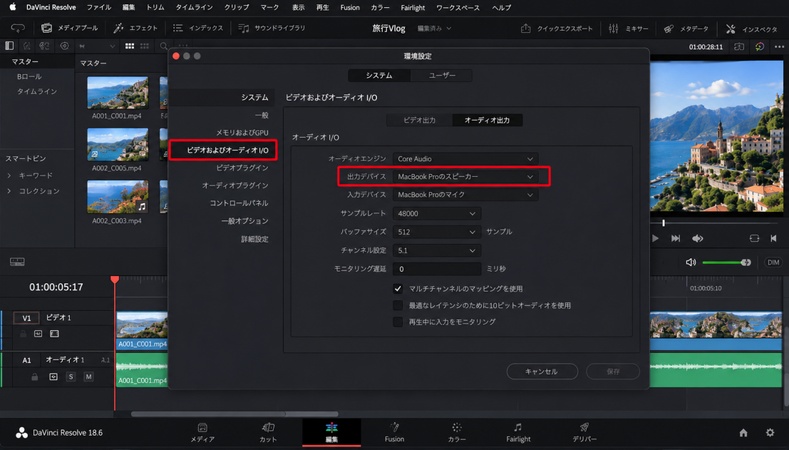Screen dimensions: 789x450
Task: Switch to the ビデオ出力 tab
Action: click(x=419, y=120)
